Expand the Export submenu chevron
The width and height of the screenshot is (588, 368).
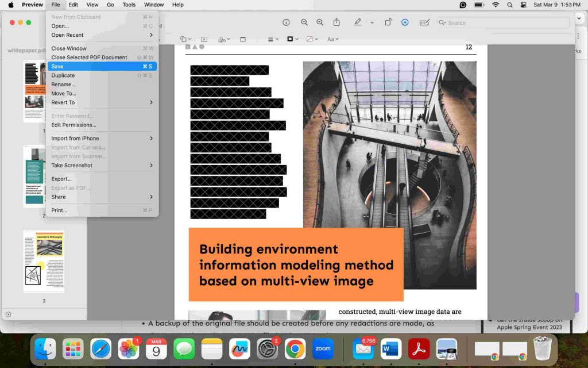150,178
